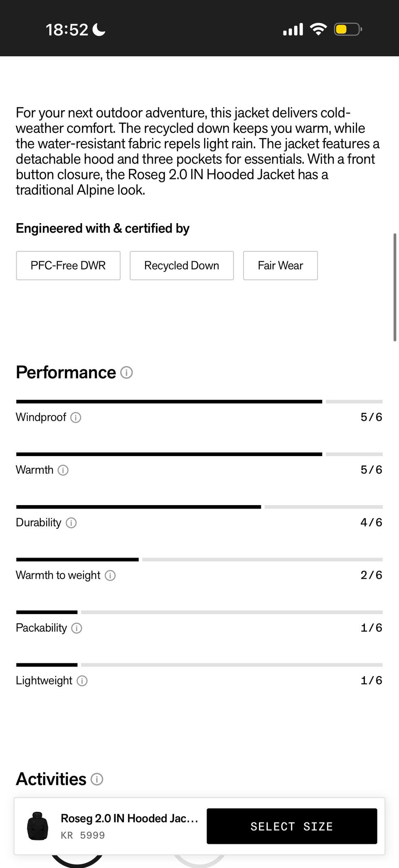Show Durability rating info icon
This screenshot has width=399, height=868.
(x=71, y=523)
